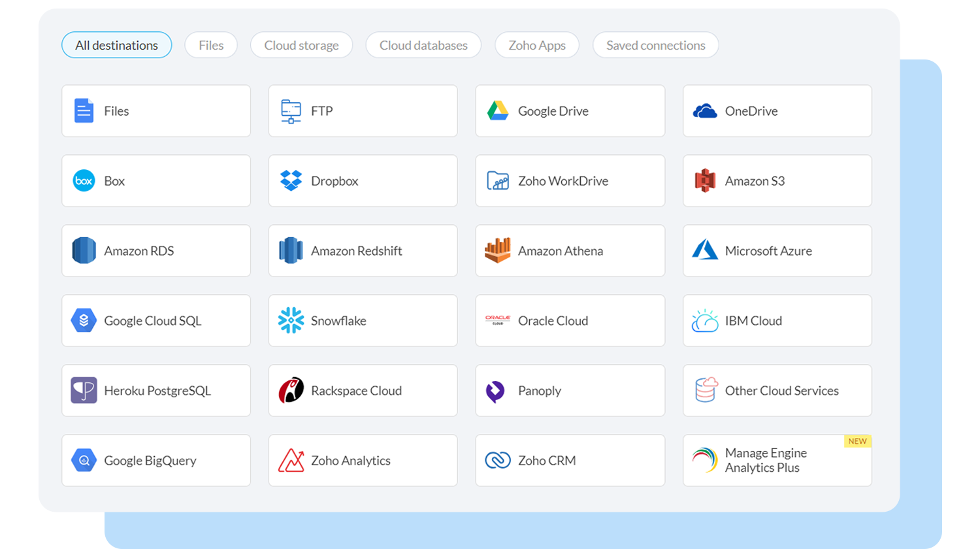Click the Google Drive label text
This screenshot has width=980, height=549.
553,111
